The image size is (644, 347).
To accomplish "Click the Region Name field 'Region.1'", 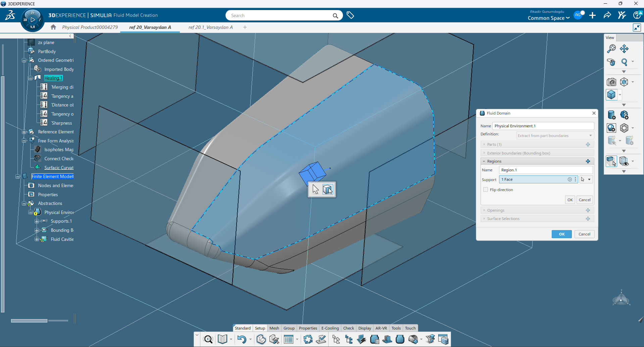I will [546, 170].
